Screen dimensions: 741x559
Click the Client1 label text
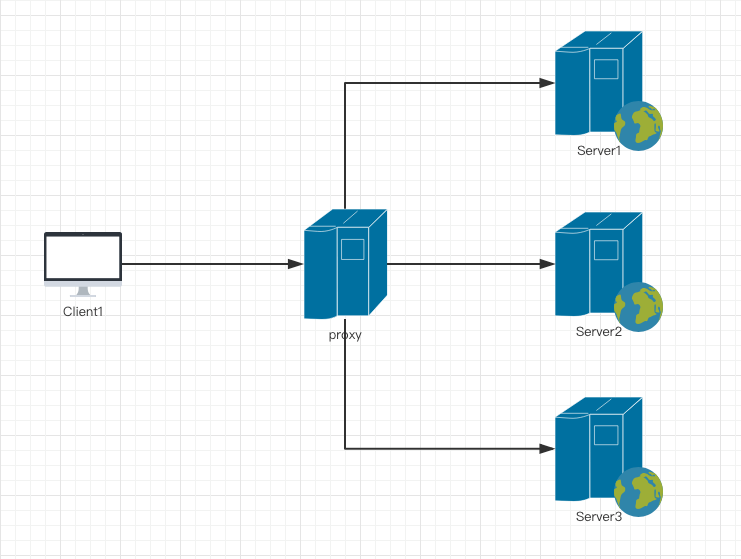(83, 312)
